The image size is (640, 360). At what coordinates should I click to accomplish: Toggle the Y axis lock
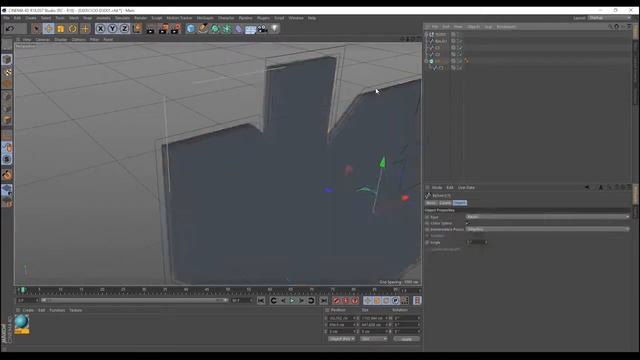pos(112,29)
